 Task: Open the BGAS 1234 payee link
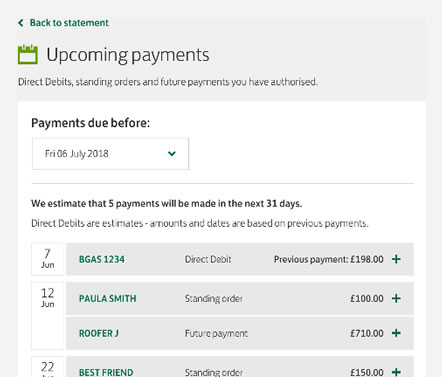[102, 259]
